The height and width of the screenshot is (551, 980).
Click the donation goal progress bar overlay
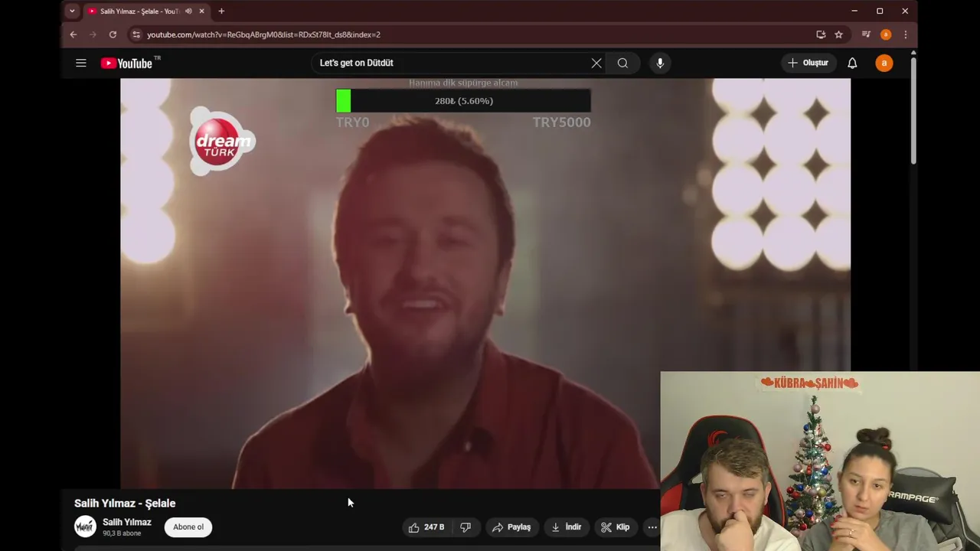pyautogui.click(x=463, y=101)
